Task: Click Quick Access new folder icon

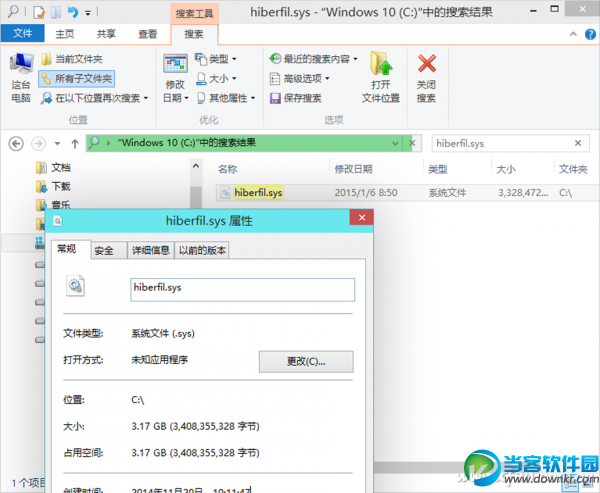Action: [56, 12]
